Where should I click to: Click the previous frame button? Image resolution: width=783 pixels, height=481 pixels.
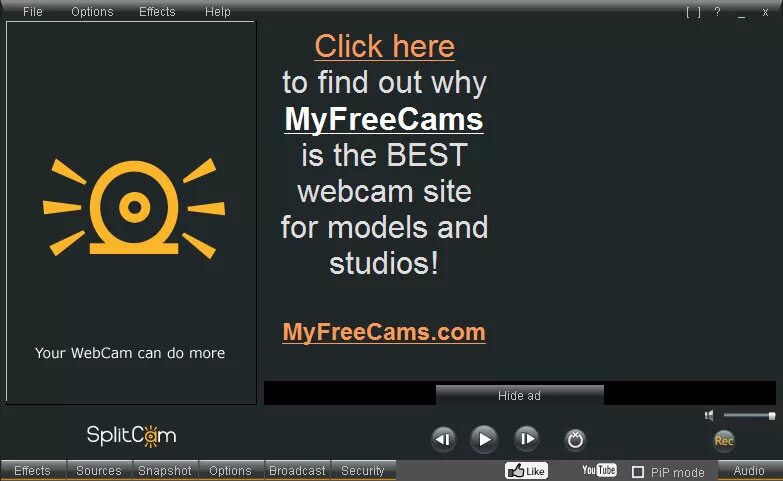[x=443, y=439]
